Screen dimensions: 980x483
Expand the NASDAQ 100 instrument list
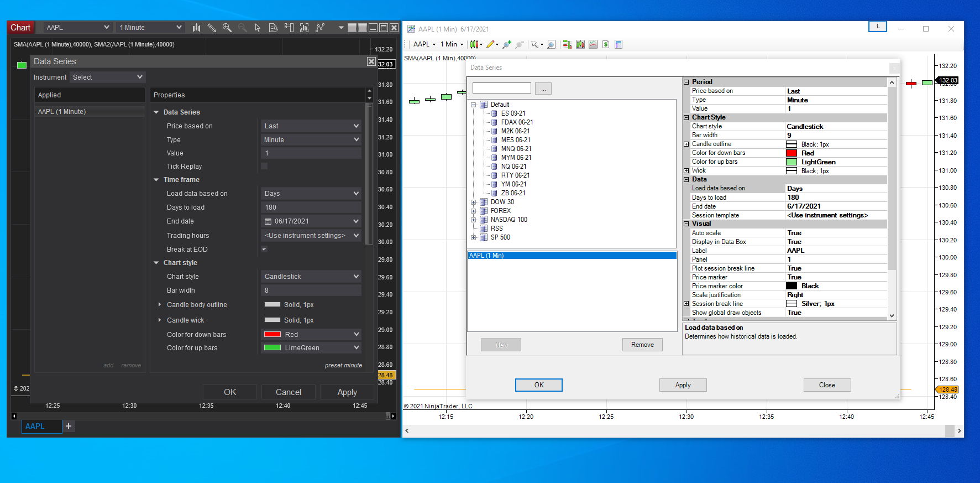click(474, 220)
